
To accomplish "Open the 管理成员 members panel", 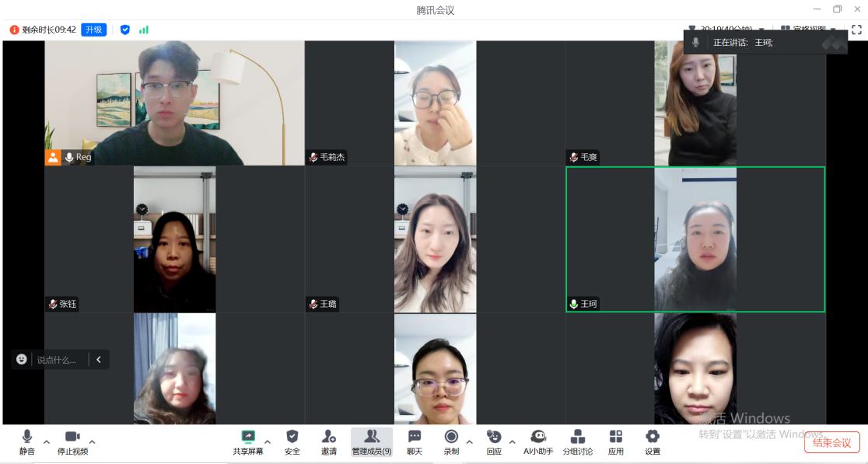I will [372, 441].
